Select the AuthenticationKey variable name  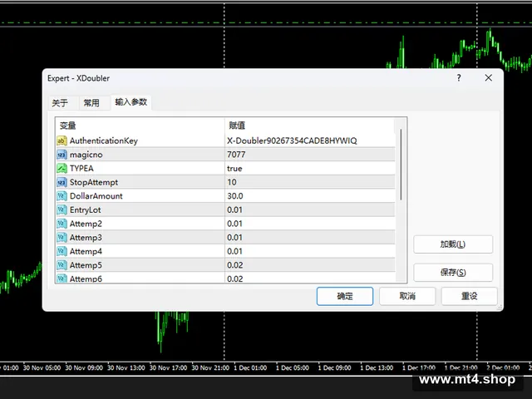coord(104,140)
